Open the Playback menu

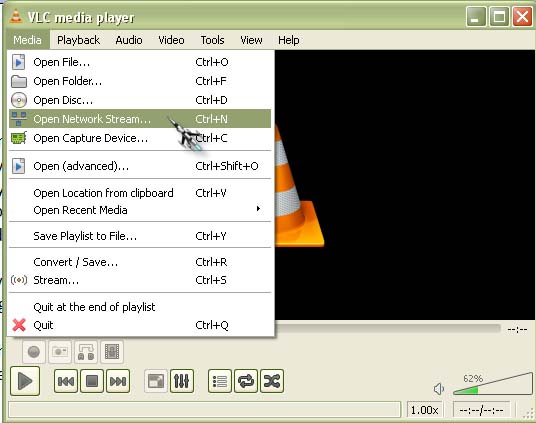pyautogui.click(x=78, y=40)
